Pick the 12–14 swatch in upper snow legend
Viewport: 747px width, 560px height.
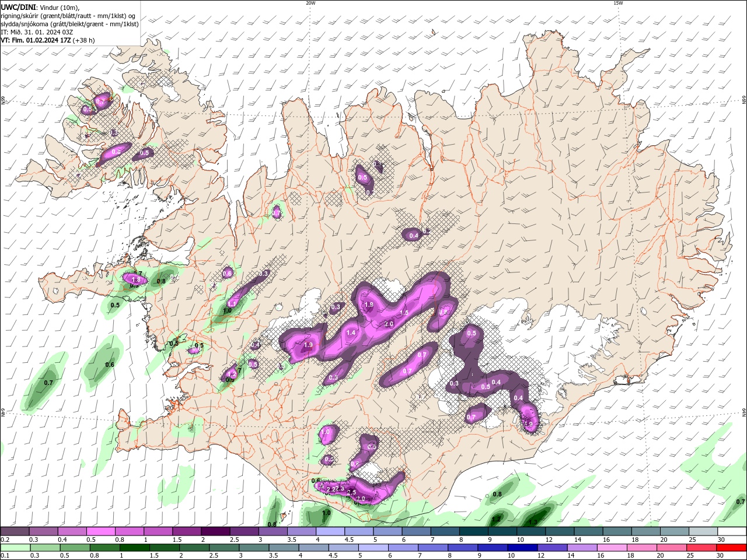[x=558, y=531]
